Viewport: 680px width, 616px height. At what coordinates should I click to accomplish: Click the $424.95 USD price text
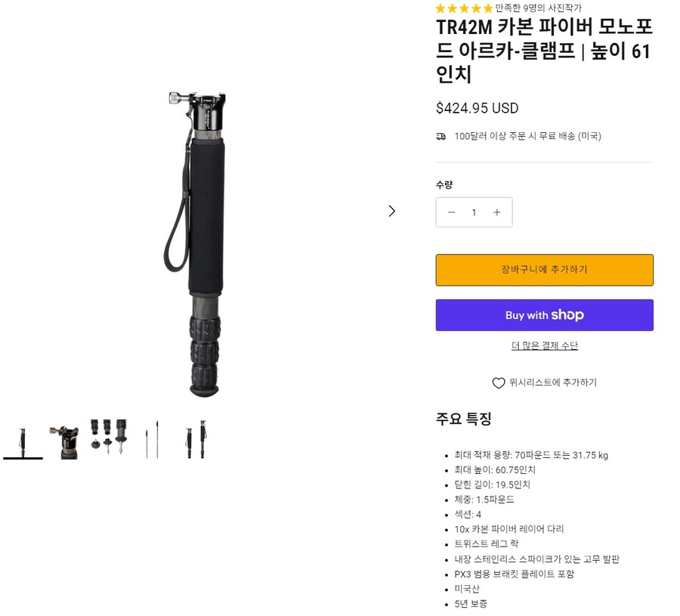477,108
